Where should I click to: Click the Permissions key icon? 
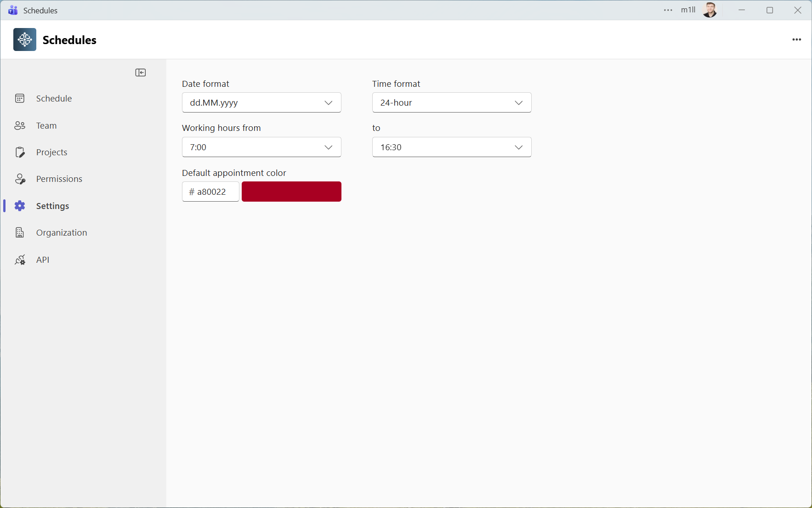pyautogui.click(x=20, y=179)
